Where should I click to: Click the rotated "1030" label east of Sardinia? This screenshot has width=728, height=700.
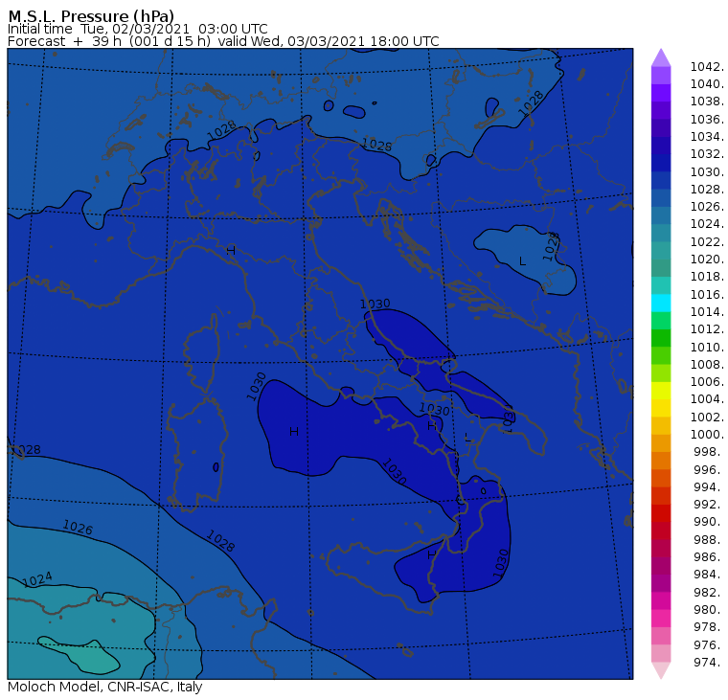coord(257,387)
